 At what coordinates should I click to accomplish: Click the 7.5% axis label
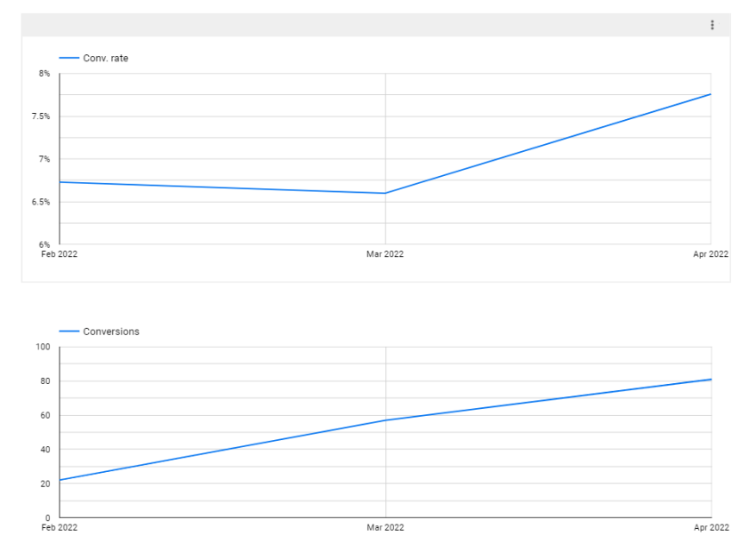coord(41,116)
